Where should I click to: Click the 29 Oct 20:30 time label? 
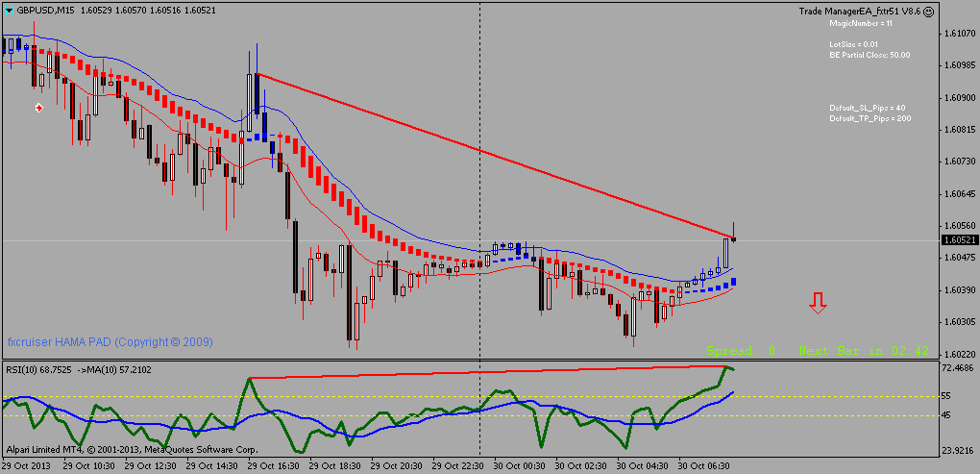click(395, 466)
